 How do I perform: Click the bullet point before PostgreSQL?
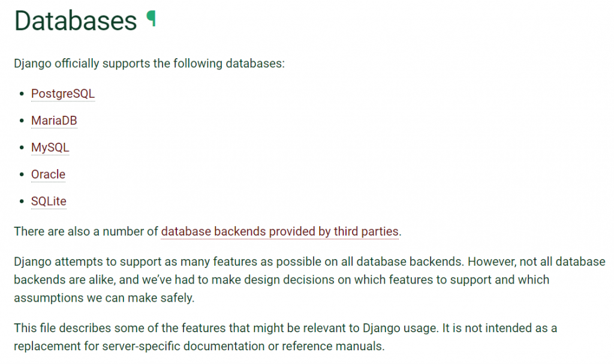tap(22, 94)
